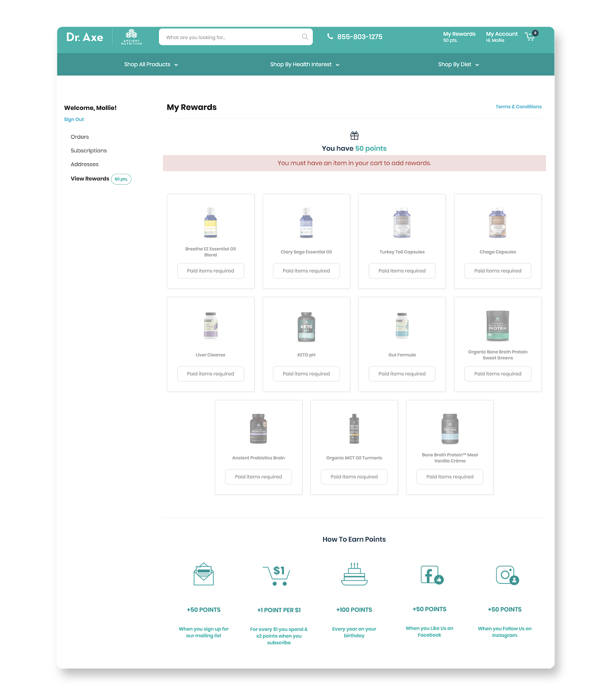605x700 pixels.
Task: Click the 'Ancient Probiotics Brain' product name
Action: pos(258,458)
